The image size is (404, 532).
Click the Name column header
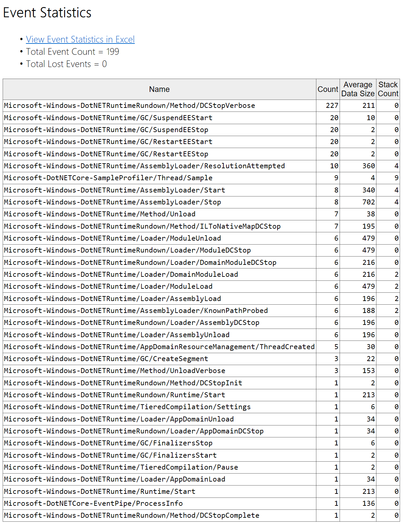pos(159,89)
